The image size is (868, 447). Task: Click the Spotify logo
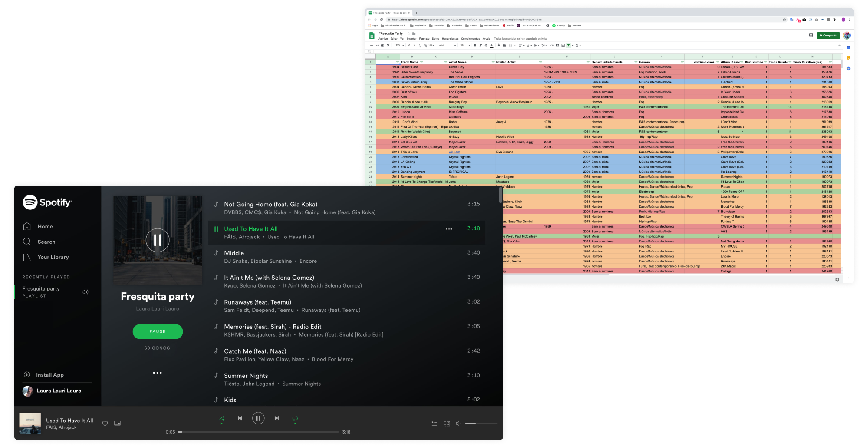click(47, 202)
